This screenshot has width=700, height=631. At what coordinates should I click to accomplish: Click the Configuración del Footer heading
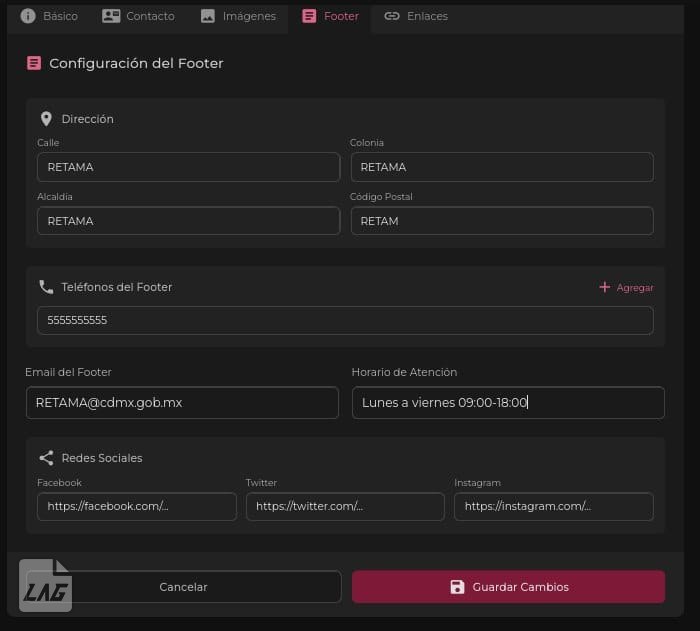click(x=136, y=63)
